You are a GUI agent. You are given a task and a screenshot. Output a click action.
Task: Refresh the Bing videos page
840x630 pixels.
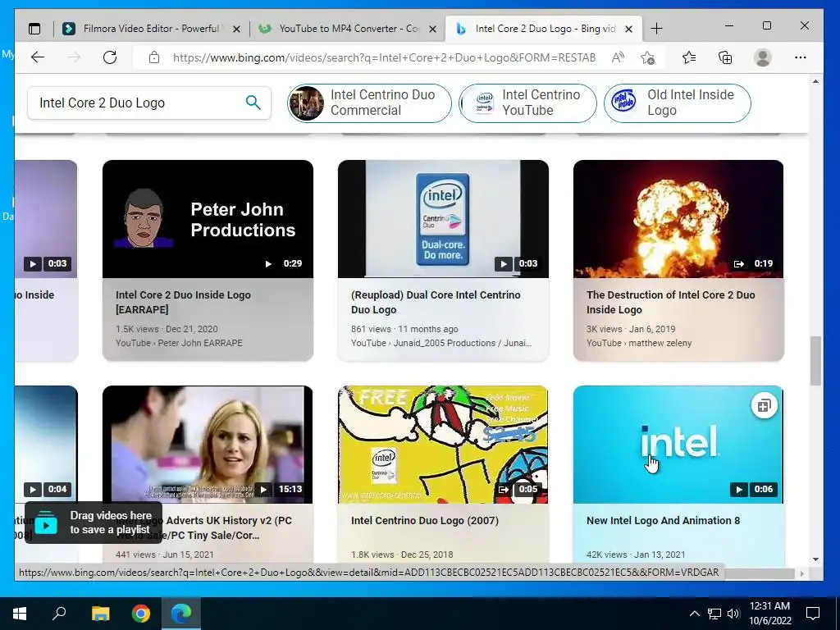click(x=110, y=57)
